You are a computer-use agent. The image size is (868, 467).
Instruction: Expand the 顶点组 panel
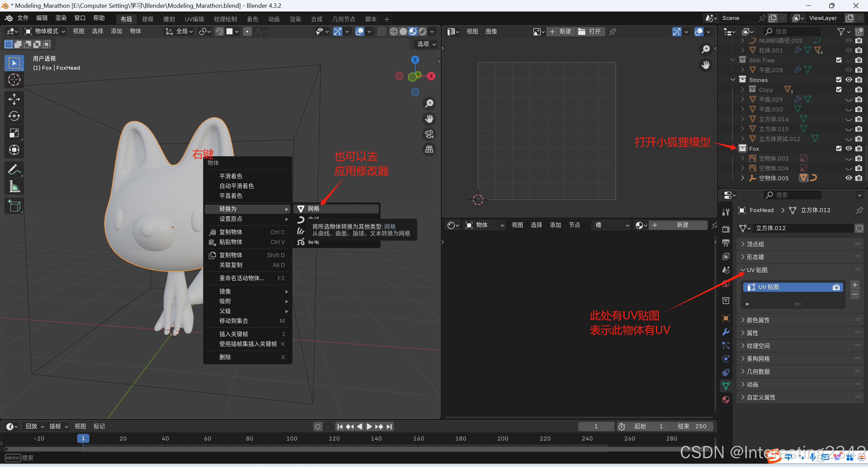click(x=755, y=244)
